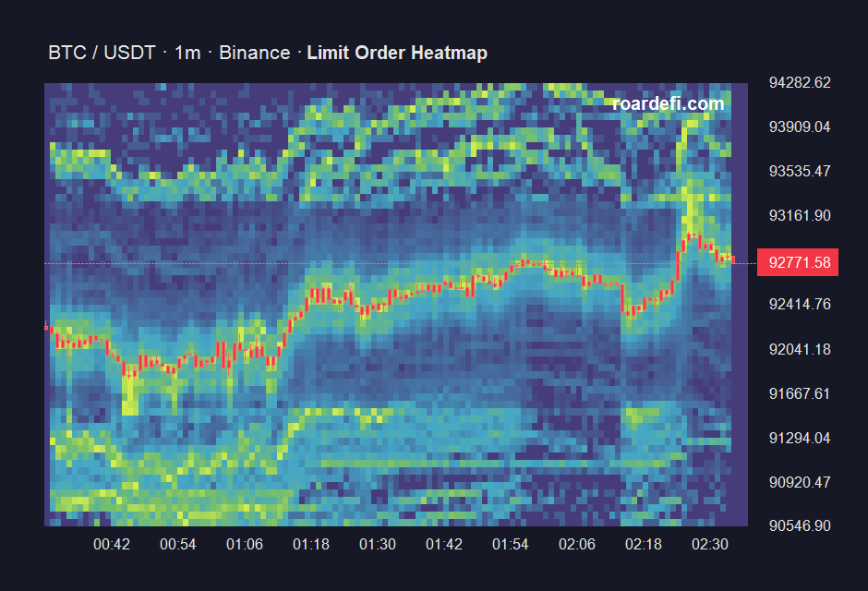Click the 92414.76 price axis label

[800, 305]
